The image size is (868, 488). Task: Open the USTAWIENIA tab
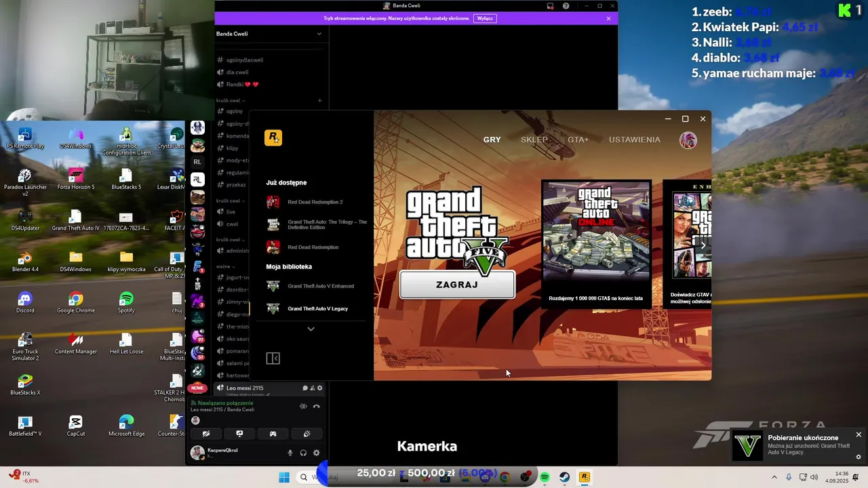tap(634, 140)
